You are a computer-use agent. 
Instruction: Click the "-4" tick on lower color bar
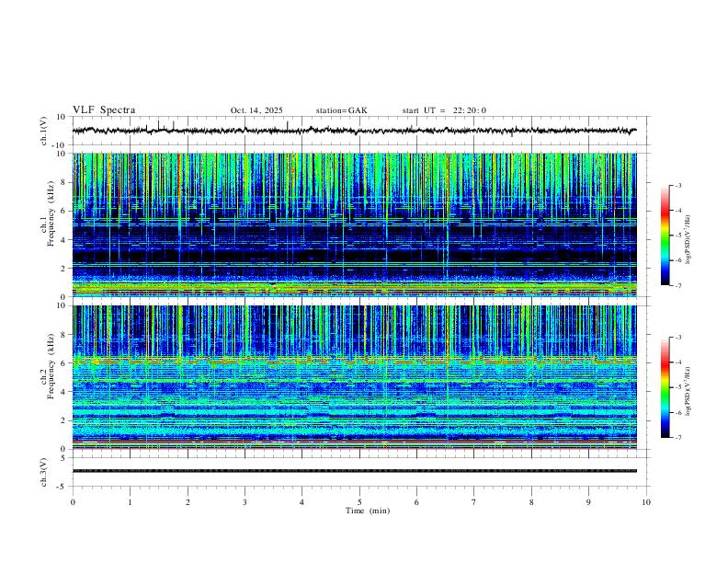click(677, 362)
